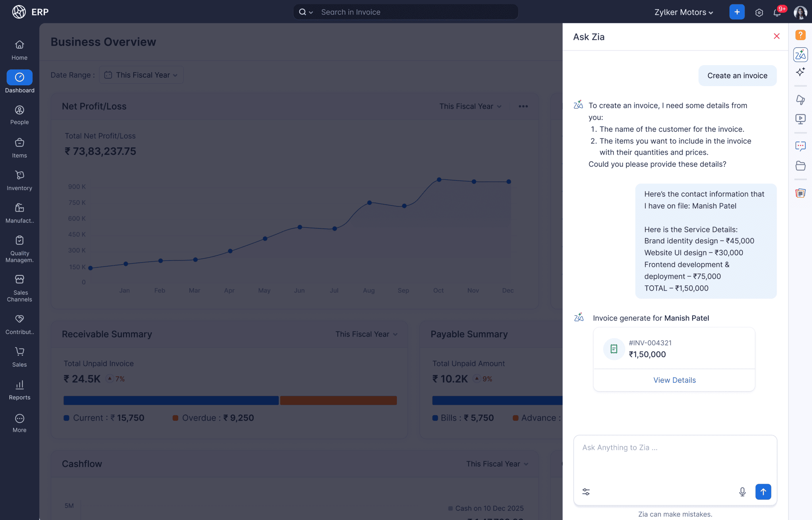Open the notifications bell in the top bar
Image resolution: width=812 pixels, height=520 pixels.
coord(777,12)
